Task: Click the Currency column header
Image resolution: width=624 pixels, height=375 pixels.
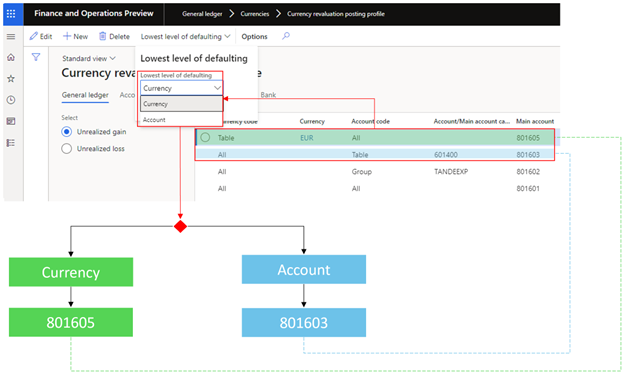Action: [312, 121]
